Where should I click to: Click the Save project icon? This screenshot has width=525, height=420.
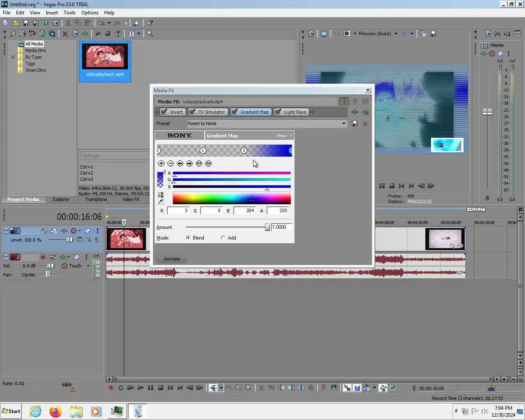(25, 23)
